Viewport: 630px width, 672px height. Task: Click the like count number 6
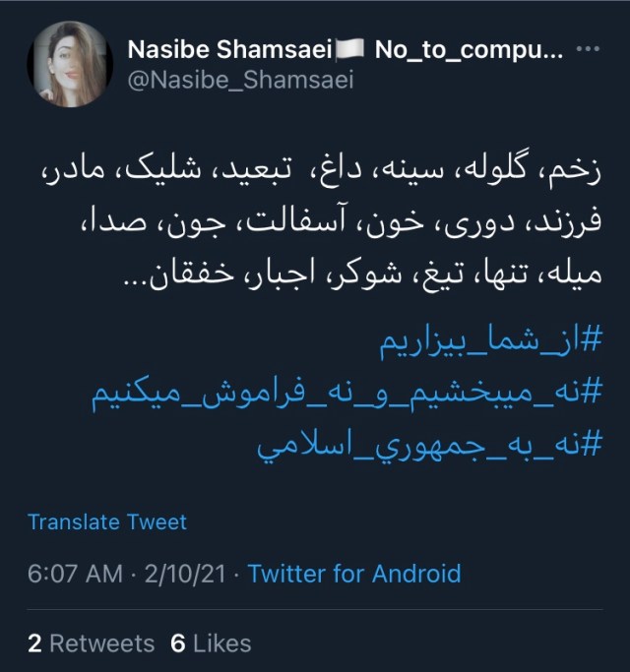tap(178, 643)
